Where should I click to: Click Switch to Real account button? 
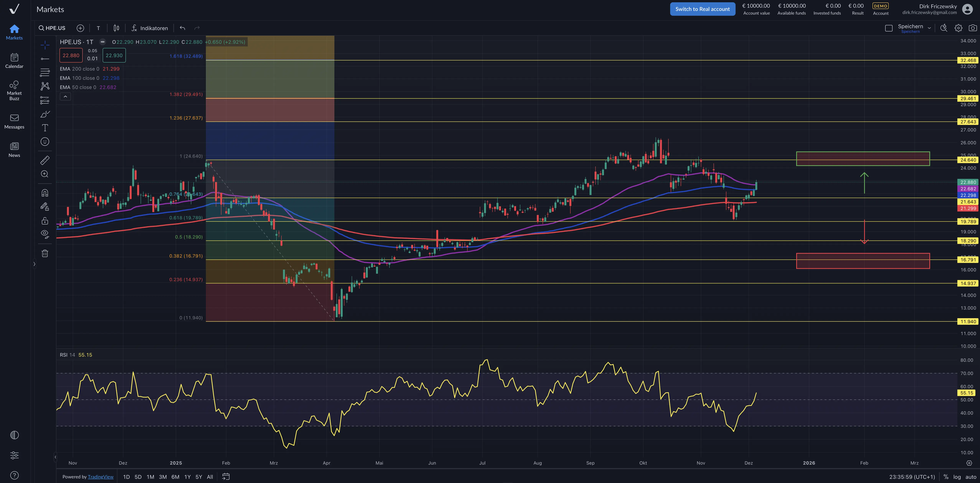point(702,9)
